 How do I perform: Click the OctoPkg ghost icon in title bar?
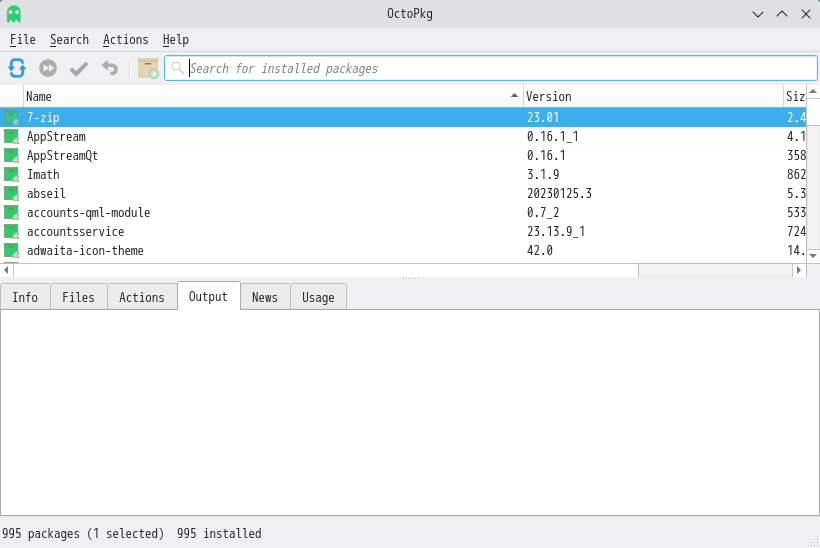[x=14, y=14]
